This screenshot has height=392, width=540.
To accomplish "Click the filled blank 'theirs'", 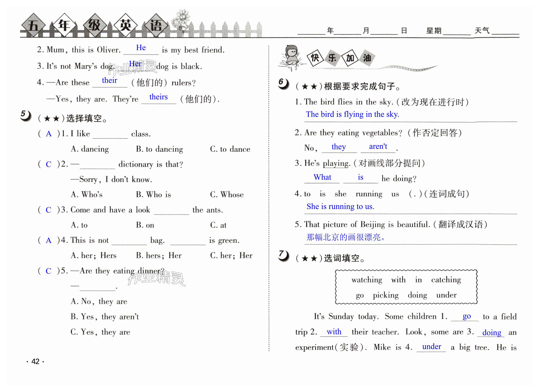I will [x=158, y=97].
